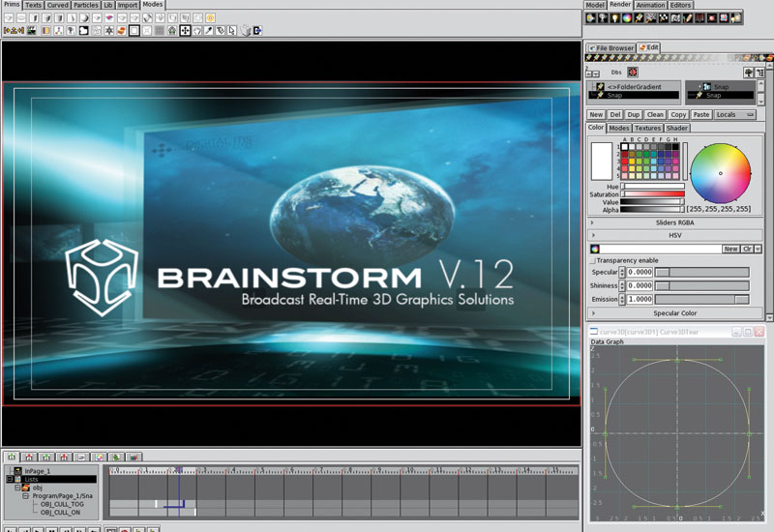774x532 pixels.
Task: Open the Locals dropdown
Action: 735,114
